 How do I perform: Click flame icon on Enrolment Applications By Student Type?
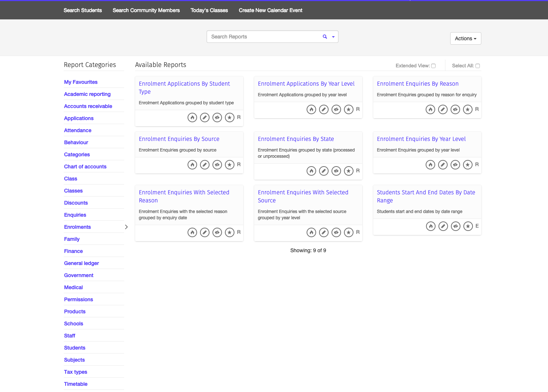point(192,117)
